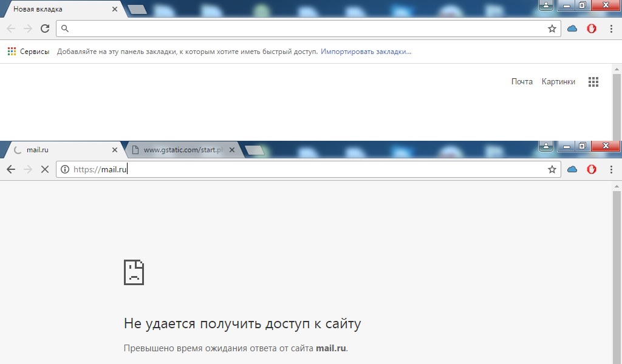Open Google apps grid next to Картинки
This screenshot has width=622, height=364.
(x=593, y=82)
